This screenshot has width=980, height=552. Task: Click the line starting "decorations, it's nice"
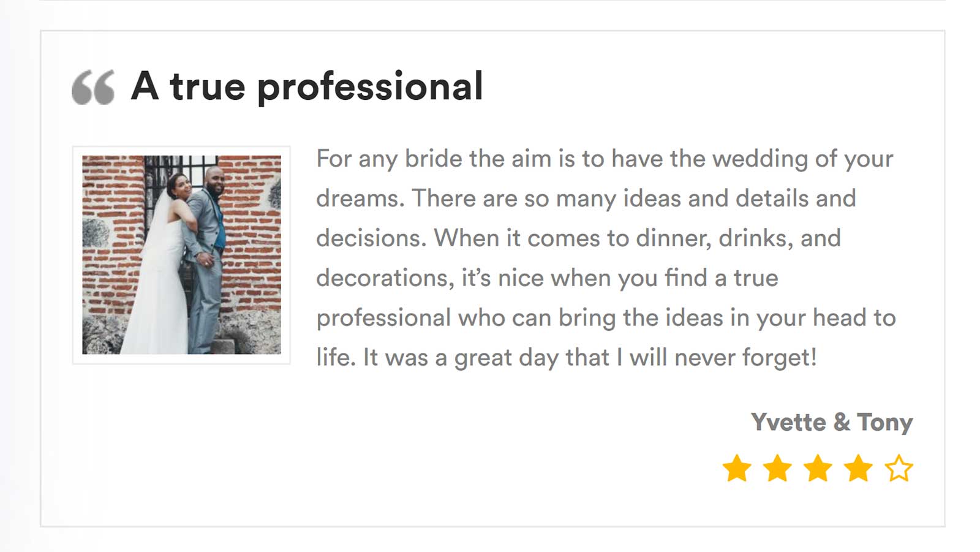pyautogui.click(x=547, y=279)
